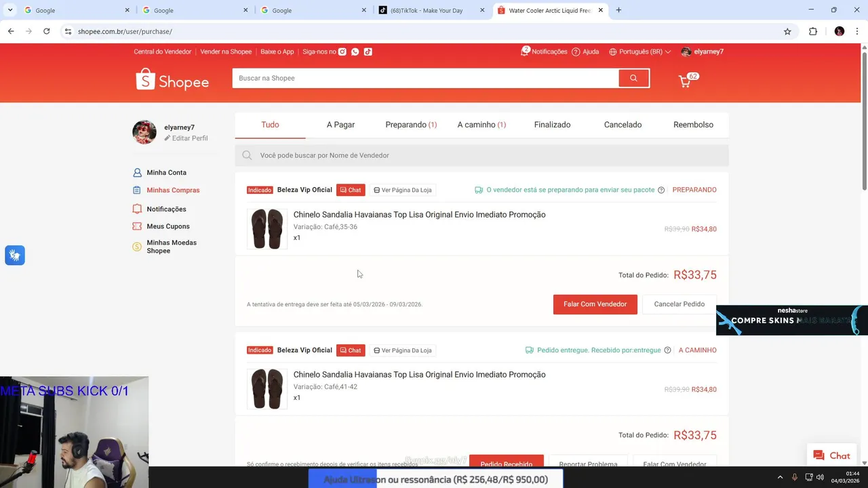Open the shopping cart icon
This screenshot has width=868, height=488.
point(686,81)
